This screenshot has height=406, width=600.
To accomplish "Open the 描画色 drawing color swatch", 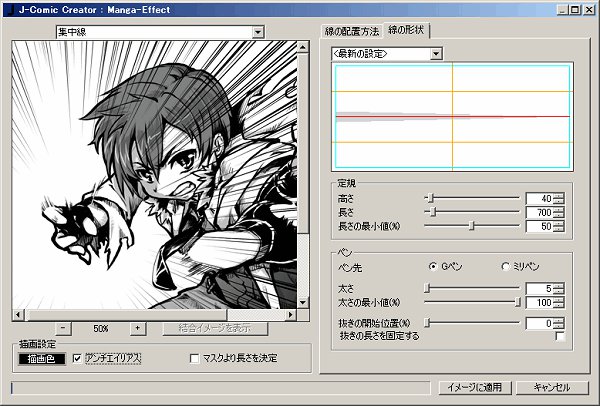I will point(42,359).
